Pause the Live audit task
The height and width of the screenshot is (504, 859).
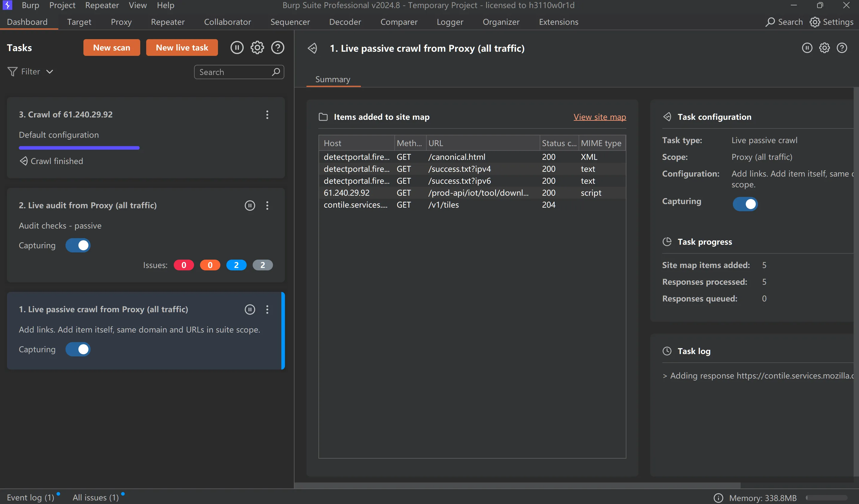tap(250, 205)
